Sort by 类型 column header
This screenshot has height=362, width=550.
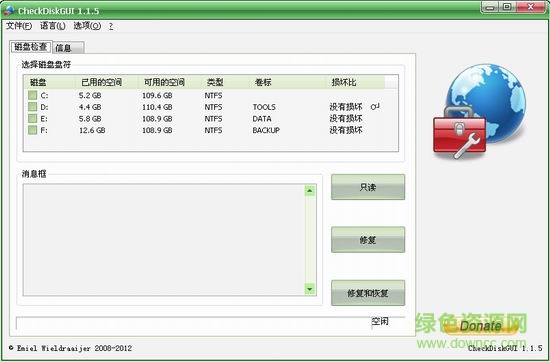(224, 82)
